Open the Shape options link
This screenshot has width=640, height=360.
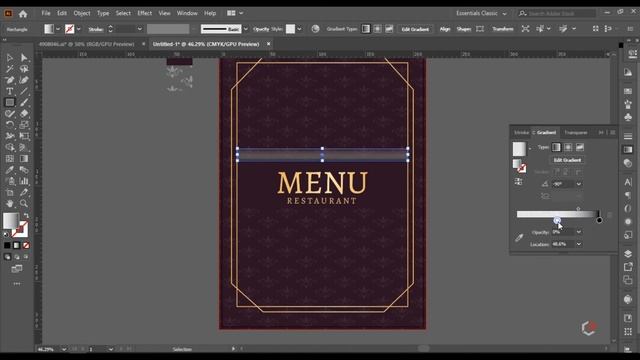click(x=463, y=29)
